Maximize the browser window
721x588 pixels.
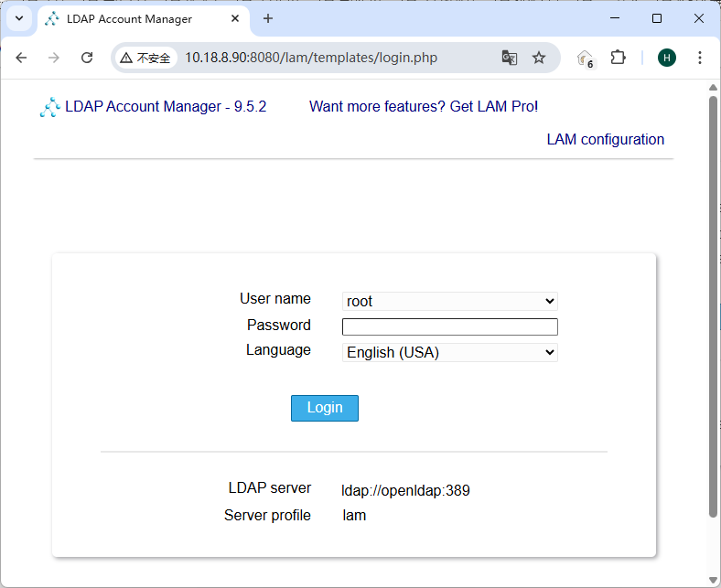(657, 18)
